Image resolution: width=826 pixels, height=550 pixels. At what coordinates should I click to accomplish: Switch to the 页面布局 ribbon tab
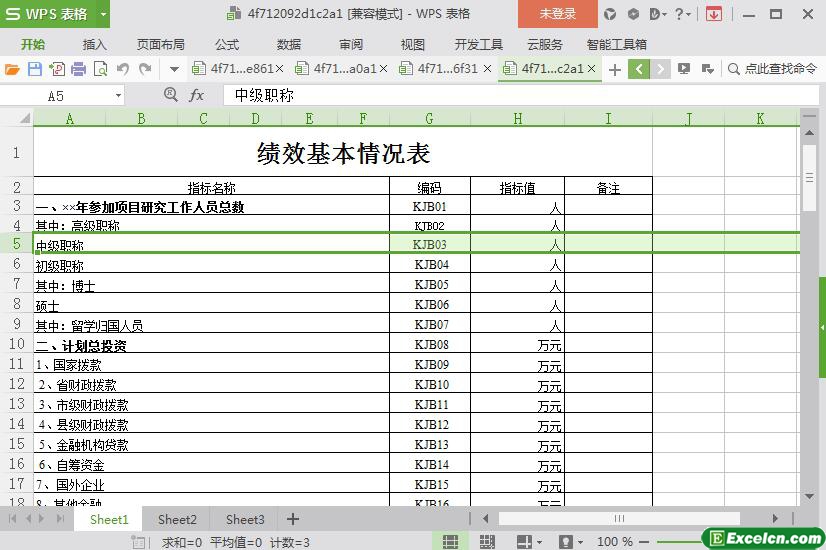pyautogui.click(x=161, y=45)
